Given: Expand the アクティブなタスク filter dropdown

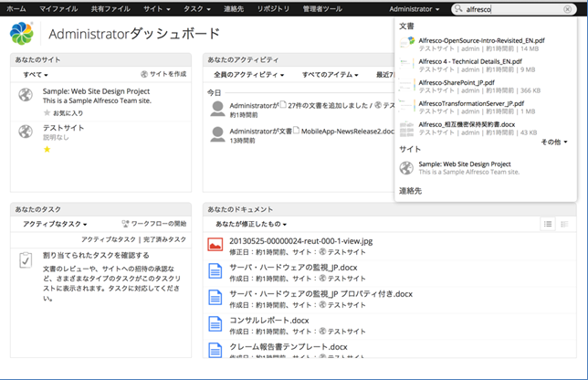Looking at the screenshot, I should pyautogui.click(x=55, y=224).
